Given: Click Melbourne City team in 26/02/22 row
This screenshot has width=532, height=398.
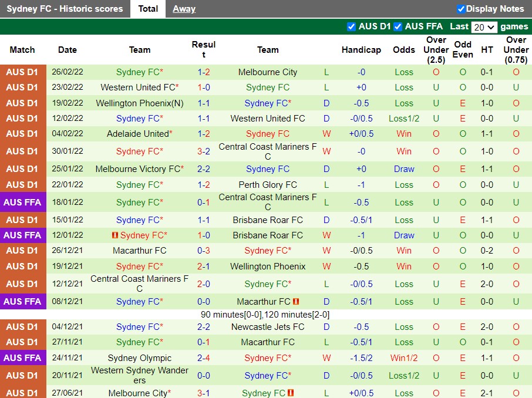Looking at the screenshot, I should click(268, 72).
